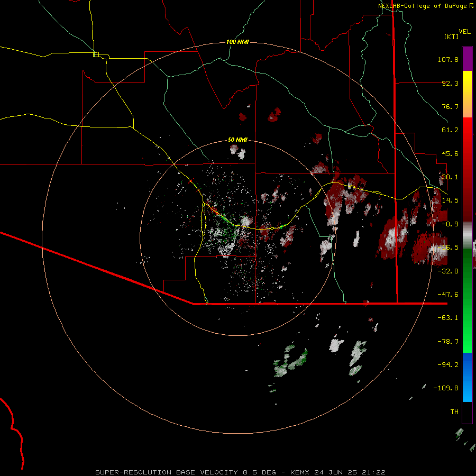
Task: Click the green velocity echo cluster south of the border
Action: click(x=290, y=361)
